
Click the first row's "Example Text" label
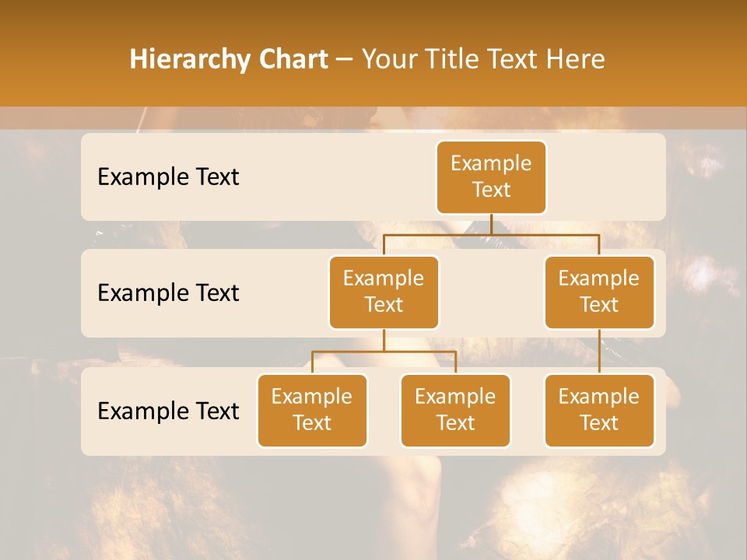pos(168,177)
